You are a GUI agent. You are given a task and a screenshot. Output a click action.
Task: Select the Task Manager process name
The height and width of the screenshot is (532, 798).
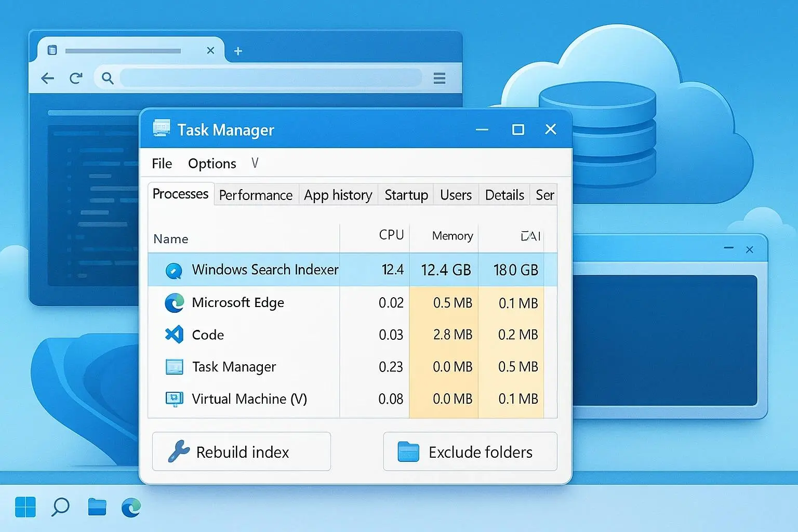234,367
